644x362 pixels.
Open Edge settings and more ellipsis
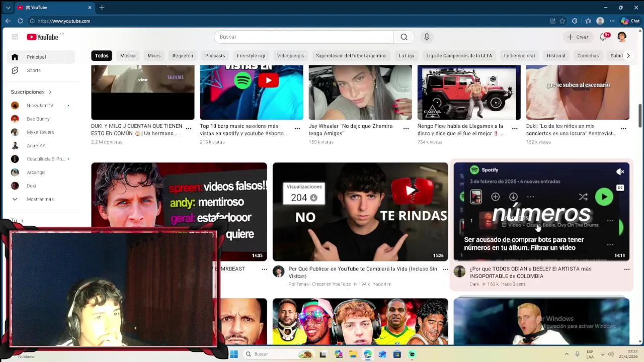[x=612, y=21]
